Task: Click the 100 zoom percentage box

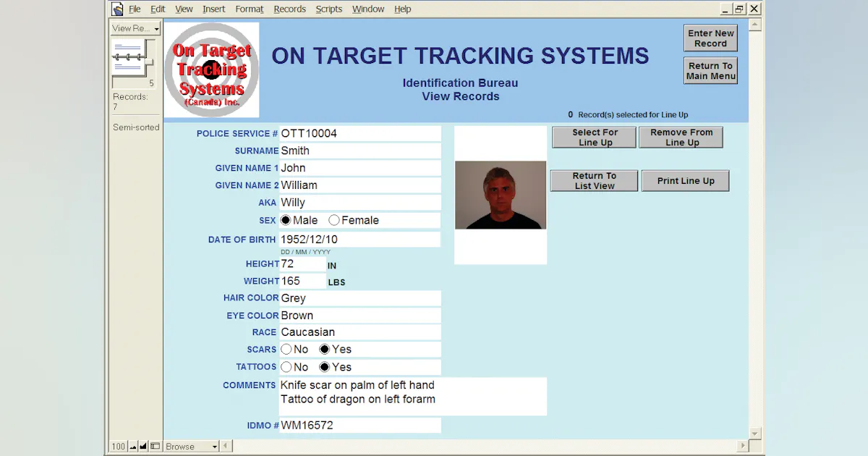Action: (119, 447)
